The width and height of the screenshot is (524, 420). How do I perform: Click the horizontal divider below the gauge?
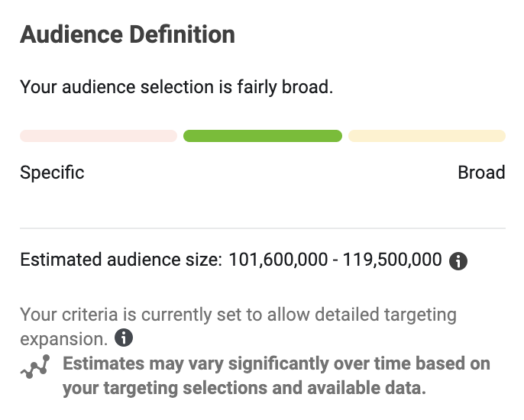click(x=262, y=228)
